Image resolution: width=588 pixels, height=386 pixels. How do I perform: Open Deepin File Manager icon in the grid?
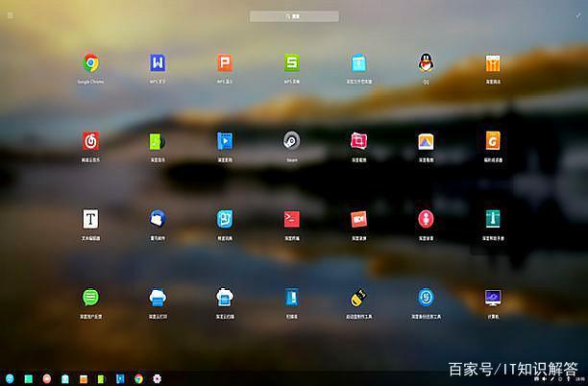click(359, 63)
